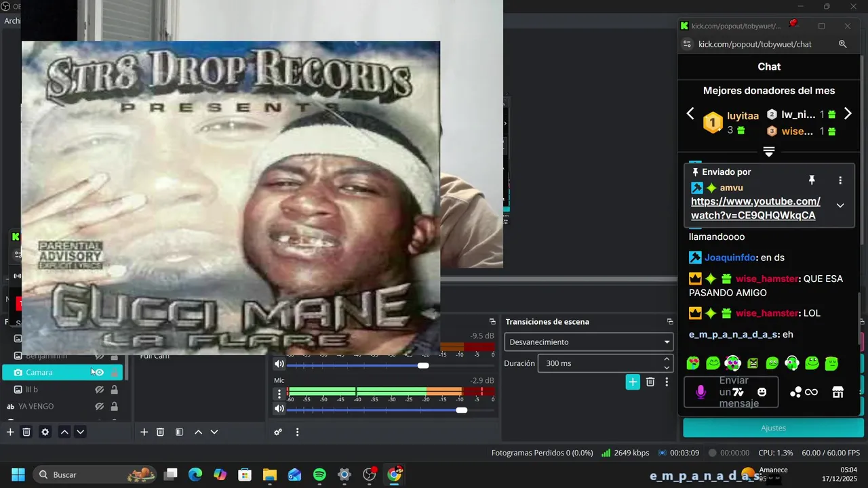Open scene filters icon in Scenes toolbar
This screenshot has width=868, height=488.
(x=179, y=432)
